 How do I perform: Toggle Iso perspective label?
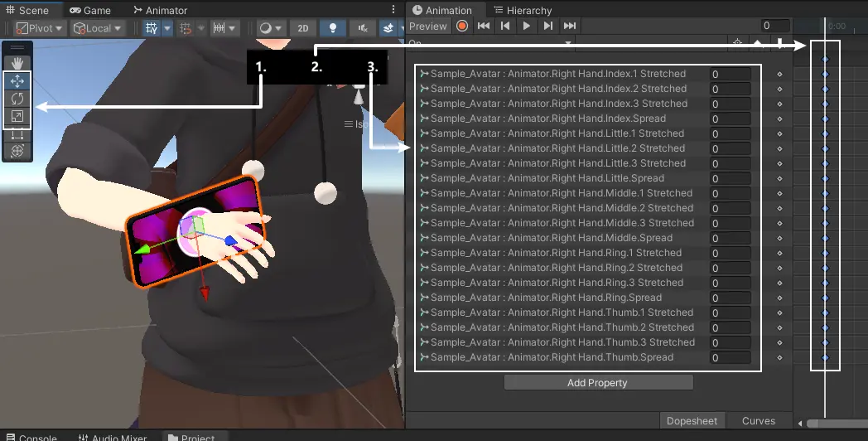356,124
